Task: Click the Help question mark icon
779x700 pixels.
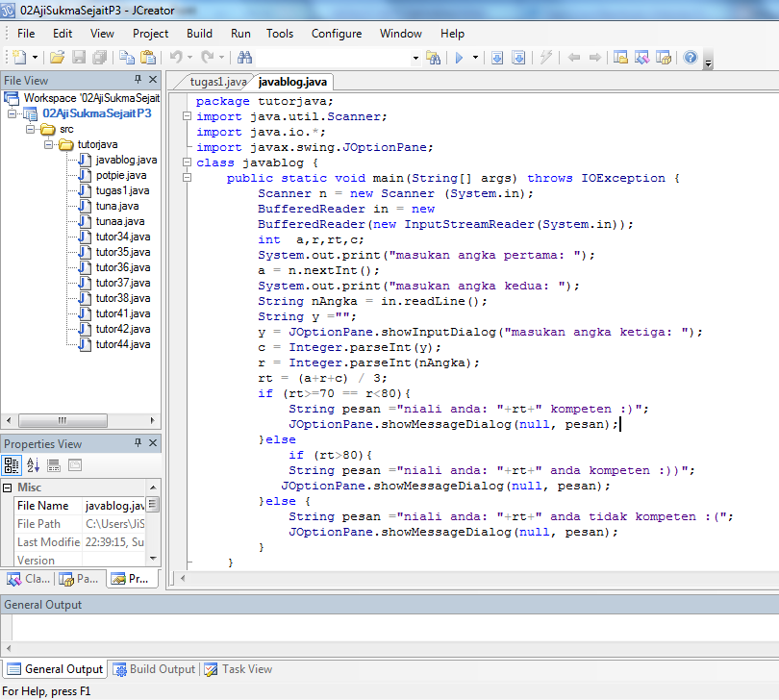Action: (691, 58)
